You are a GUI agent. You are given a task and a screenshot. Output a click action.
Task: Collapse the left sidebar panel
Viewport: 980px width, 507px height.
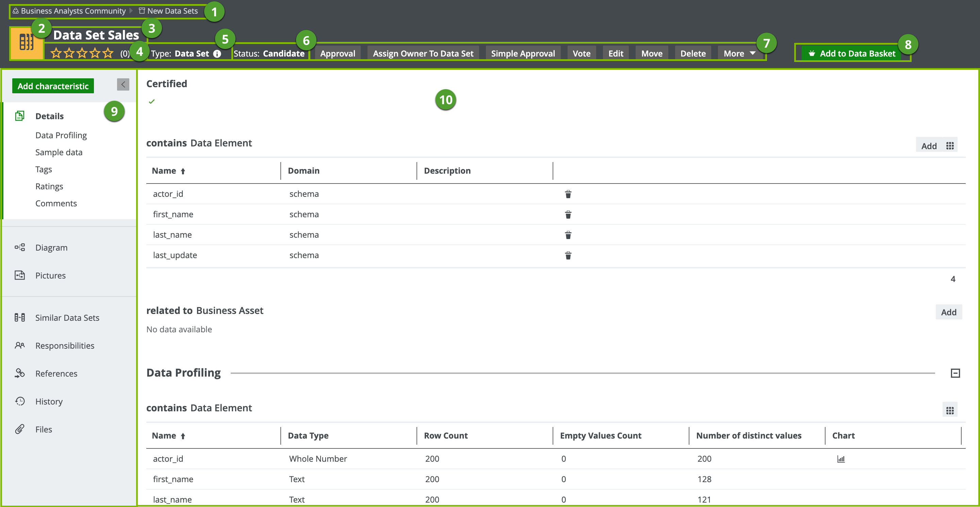pos(123,84)
